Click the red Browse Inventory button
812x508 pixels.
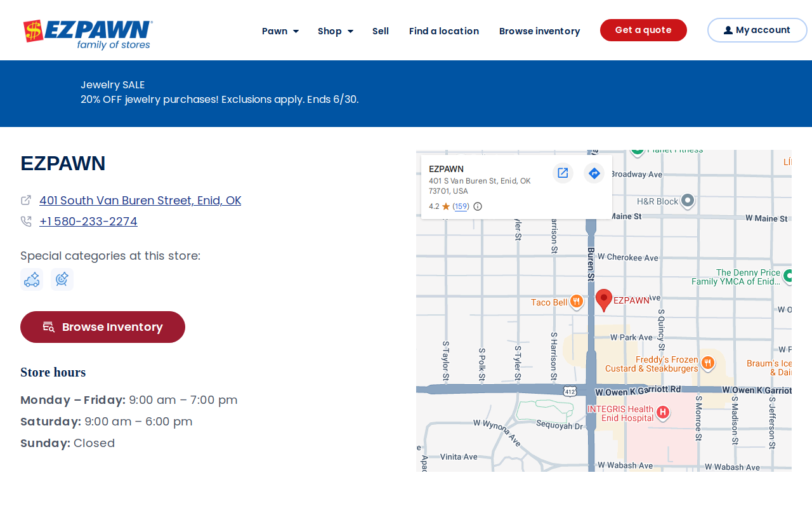click(103, 327)
